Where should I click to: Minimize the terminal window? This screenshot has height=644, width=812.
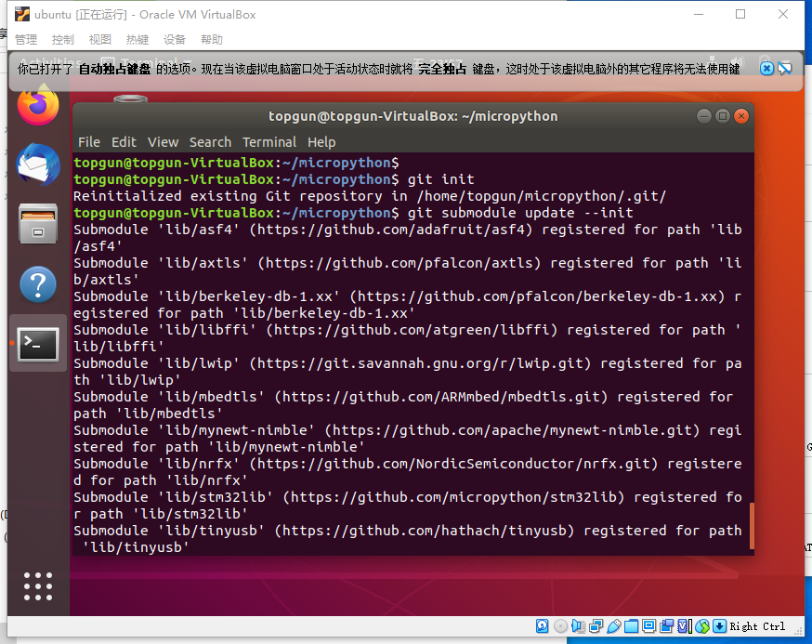tap(704, 116)
